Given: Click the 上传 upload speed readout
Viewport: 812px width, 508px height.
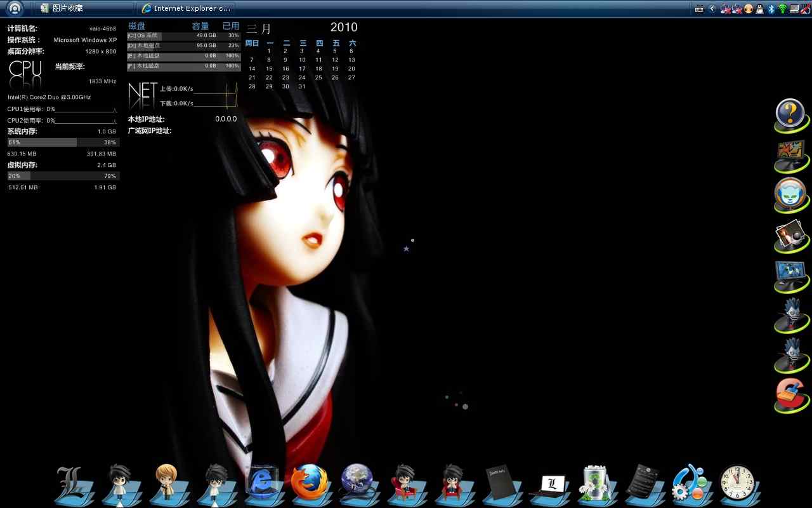Looking at the screenshot, I should pos(176,89).
